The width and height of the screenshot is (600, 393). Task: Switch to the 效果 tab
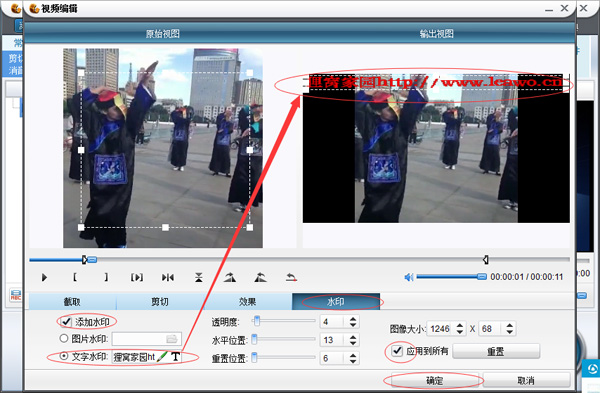pyautogui.click(x=248, y=302)
